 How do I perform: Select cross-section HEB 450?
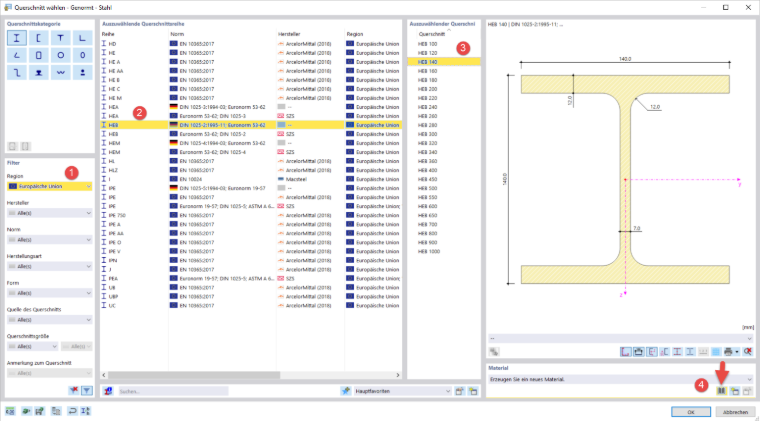point(443,179)
